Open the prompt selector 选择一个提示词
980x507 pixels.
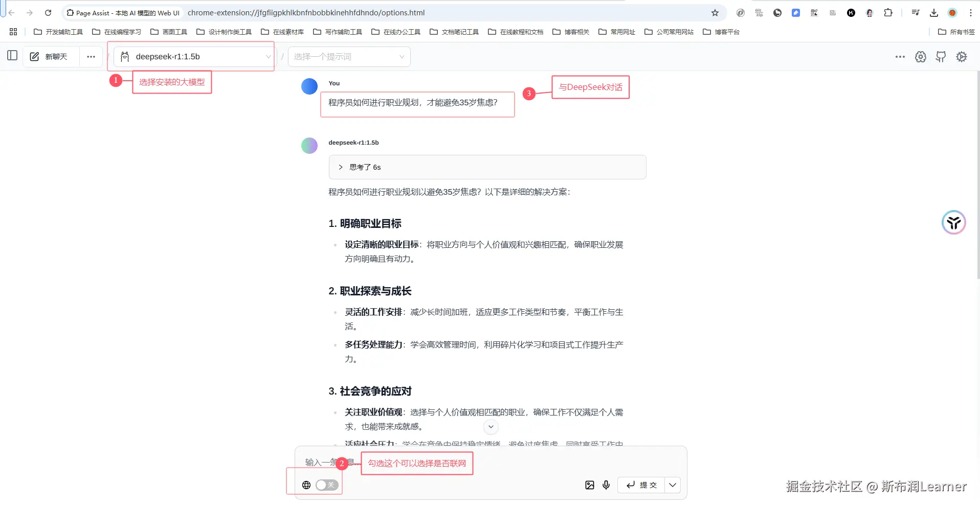click(349, 56)
